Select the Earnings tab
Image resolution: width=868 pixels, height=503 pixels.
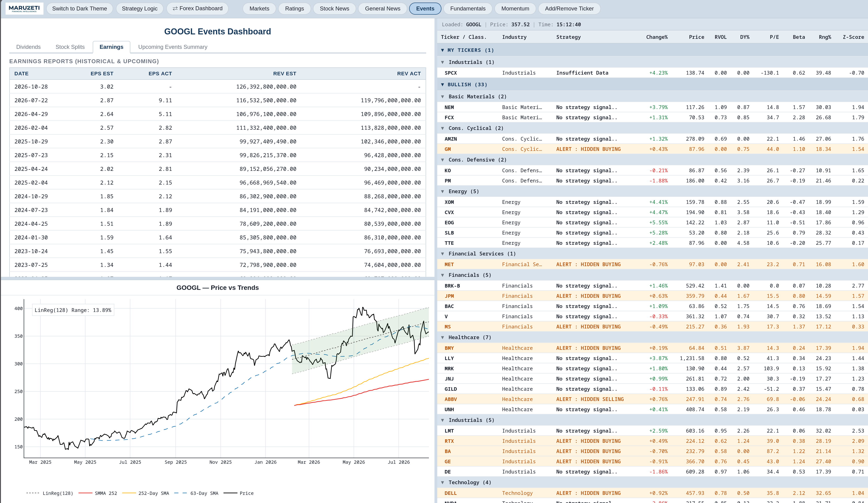pos(111,47)
